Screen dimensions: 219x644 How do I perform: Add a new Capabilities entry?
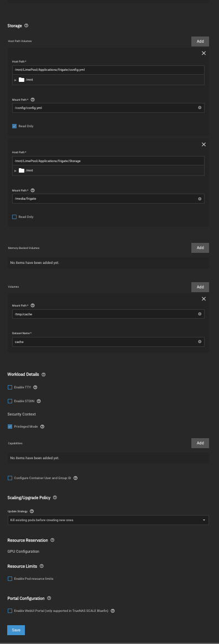200,443
